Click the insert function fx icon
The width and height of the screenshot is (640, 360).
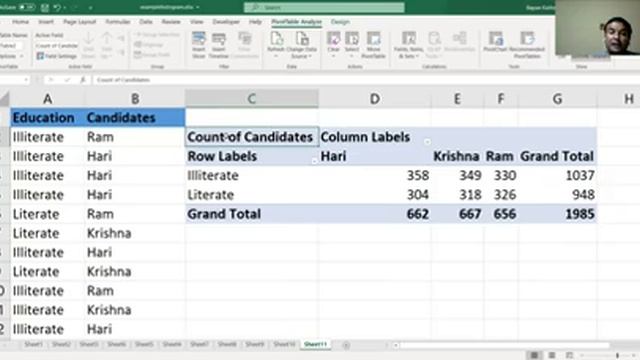(82, 80)
